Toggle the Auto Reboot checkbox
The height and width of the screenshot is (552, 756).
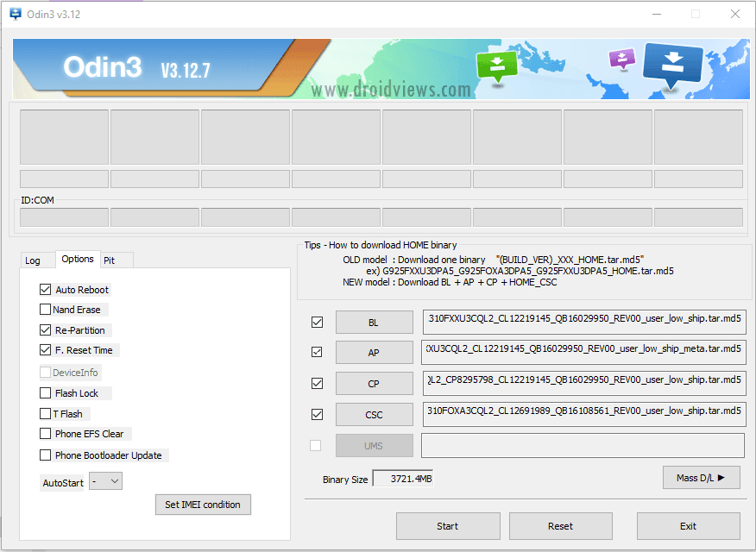tap(46, 290)
